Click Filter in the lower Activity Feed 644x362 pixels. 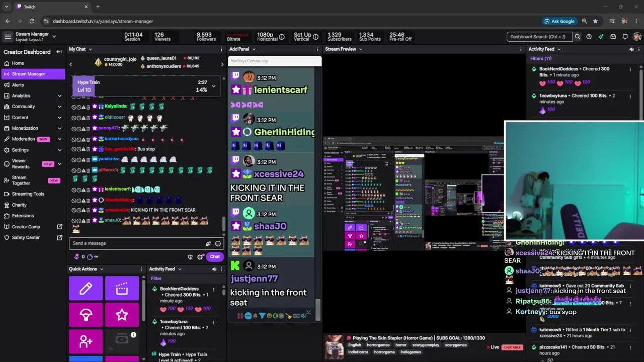click(x=156, y=278)
